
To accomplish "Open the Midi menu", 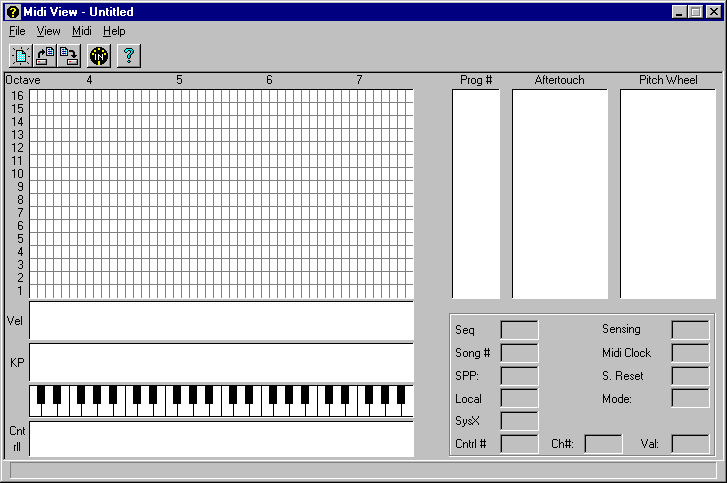I will pyautogui.click(x=81, y=31).
